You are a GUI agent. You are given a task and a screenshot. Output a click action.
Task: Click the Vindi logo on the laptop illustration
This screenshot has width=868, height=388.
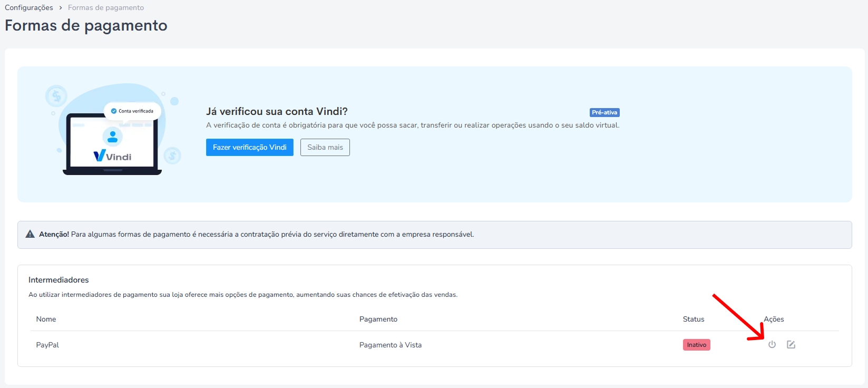[x=113, y=156]
